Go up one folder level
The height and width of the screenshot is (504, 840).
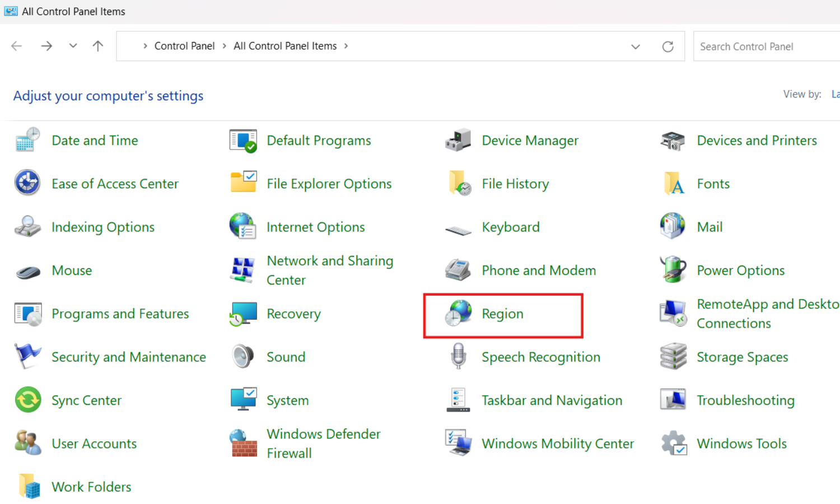point(98,46)
